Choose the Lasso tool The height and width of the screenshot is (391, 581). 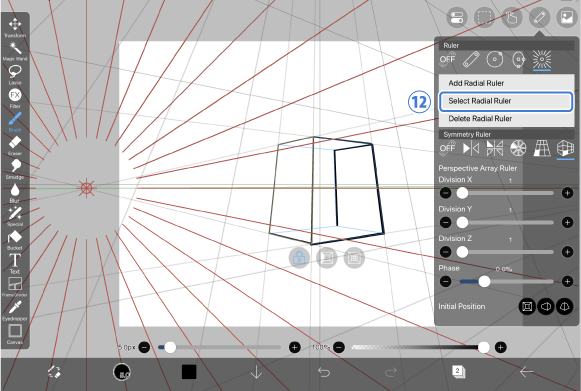(15, 74)
